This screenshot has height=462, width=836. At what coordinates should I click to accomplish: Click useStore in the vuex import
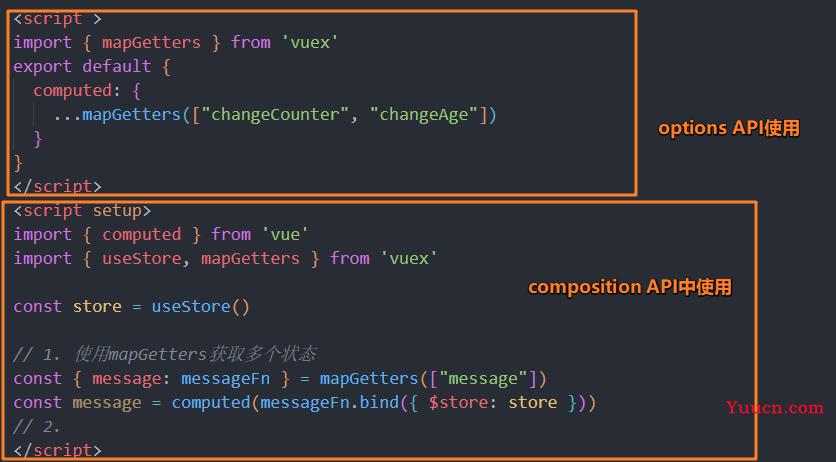tap(141, 258)
